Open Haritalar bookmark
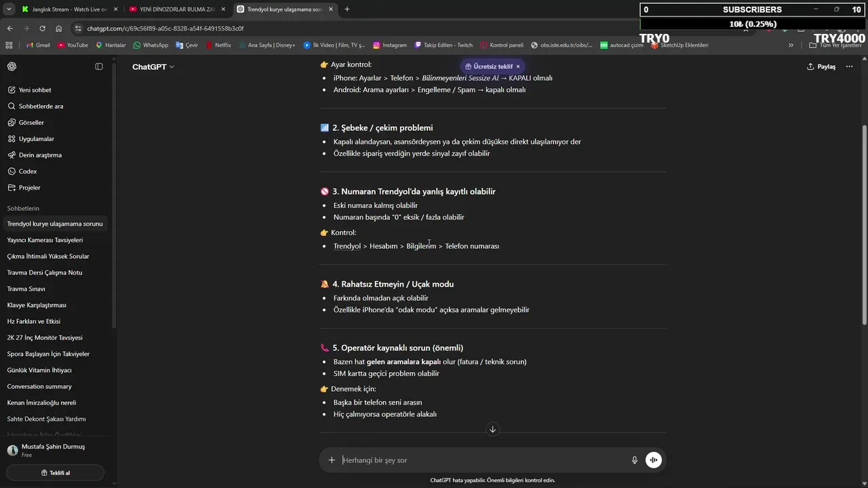 click(111, 45)
